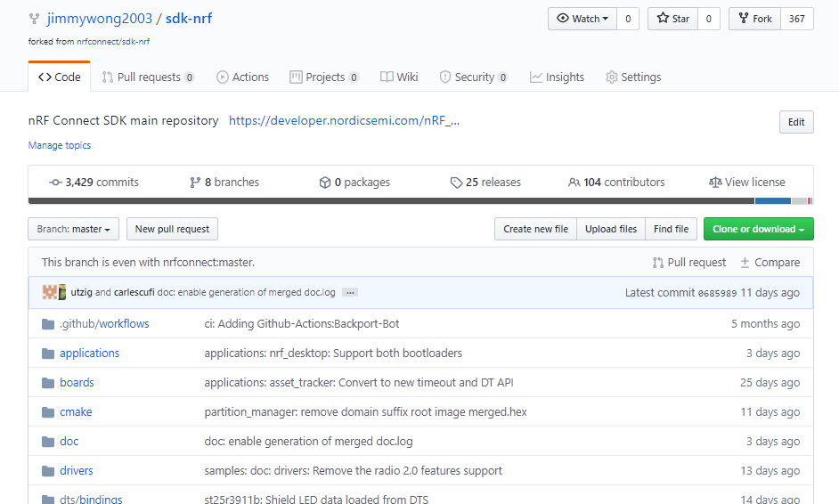Click the Edit description button
The width and height of the screenshot is (839, 504).
point(795,123)
